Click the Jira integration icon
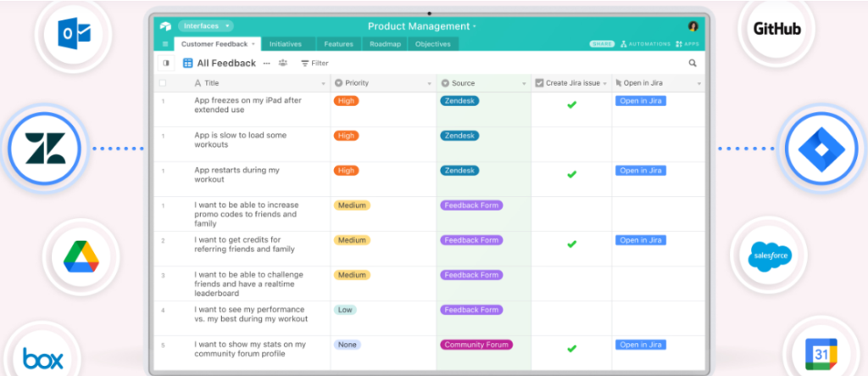The height and width of the screenshot is (376, 868). pyautogui.click(x=821, y=149)
